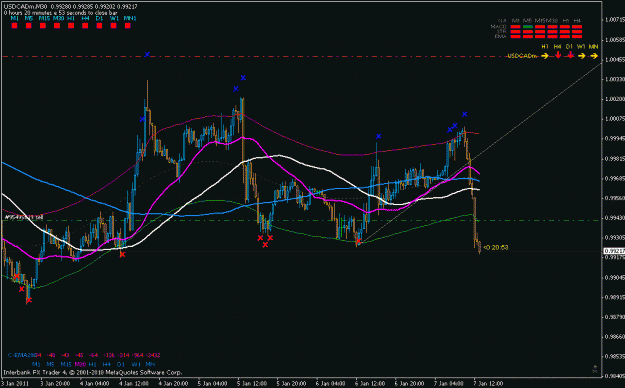The width and height of the screenshot is (625, 388).
Task: Select the bar countdown label <0:20:53
Action: click(x=495, y=248)
